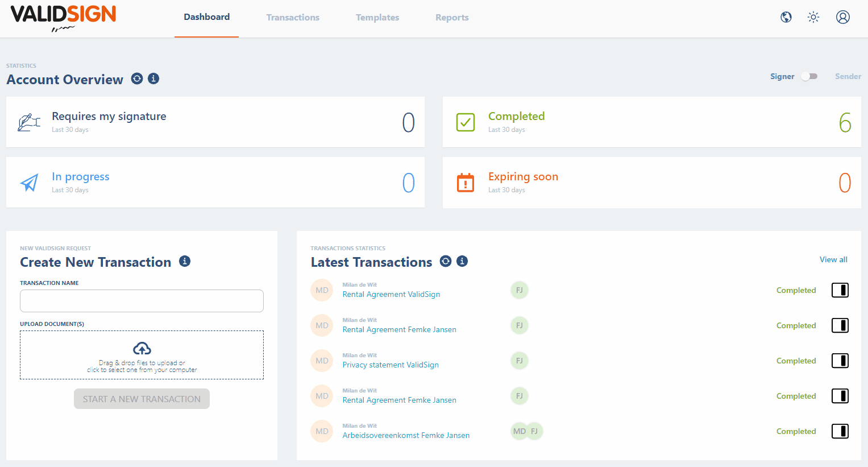Screen dimensions: 868x467
Task: Click the In progress count 0
Action: [x=408, y=183]
